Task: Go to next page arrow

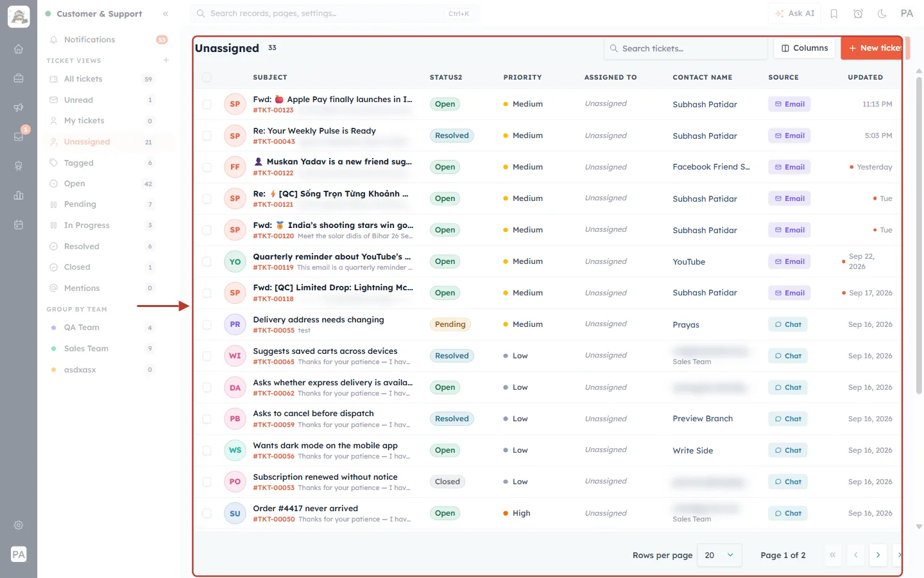Action: pyautogui.click(x=878, y=555)
